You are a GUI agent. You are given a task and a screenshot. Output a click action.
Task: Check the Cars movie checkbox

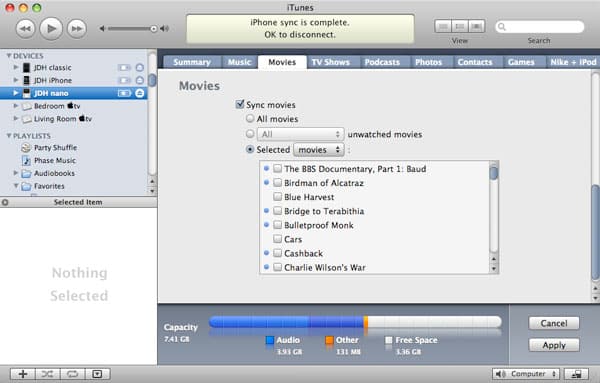tap(278, 239)
